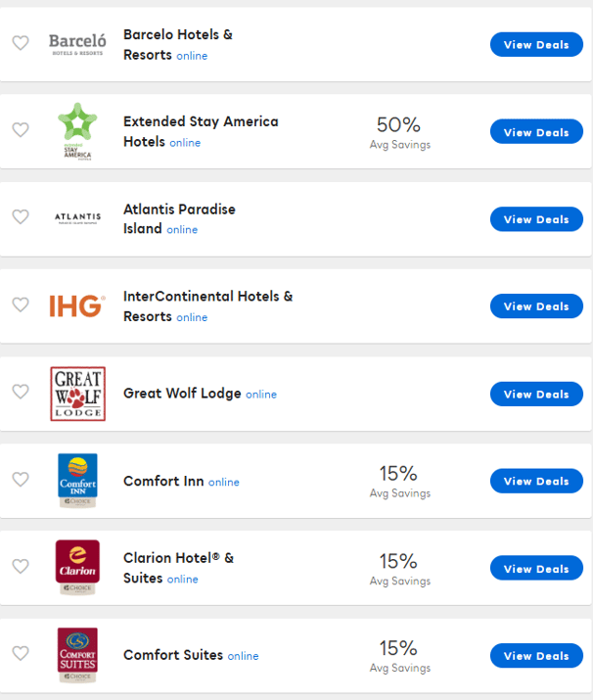The height and width of the screenshot is (700, 593).
Task: Click the Extended Stay America green star logo
Action: coord(77,131)
